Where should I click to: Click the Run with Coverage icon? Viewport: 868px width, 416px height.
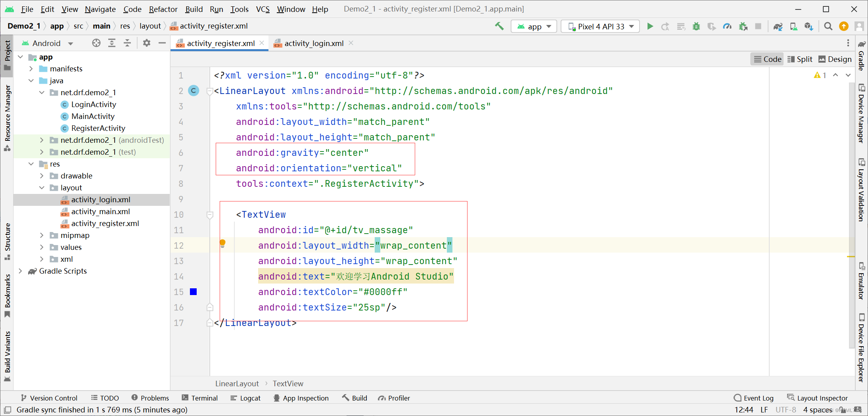tap(712, 26)
